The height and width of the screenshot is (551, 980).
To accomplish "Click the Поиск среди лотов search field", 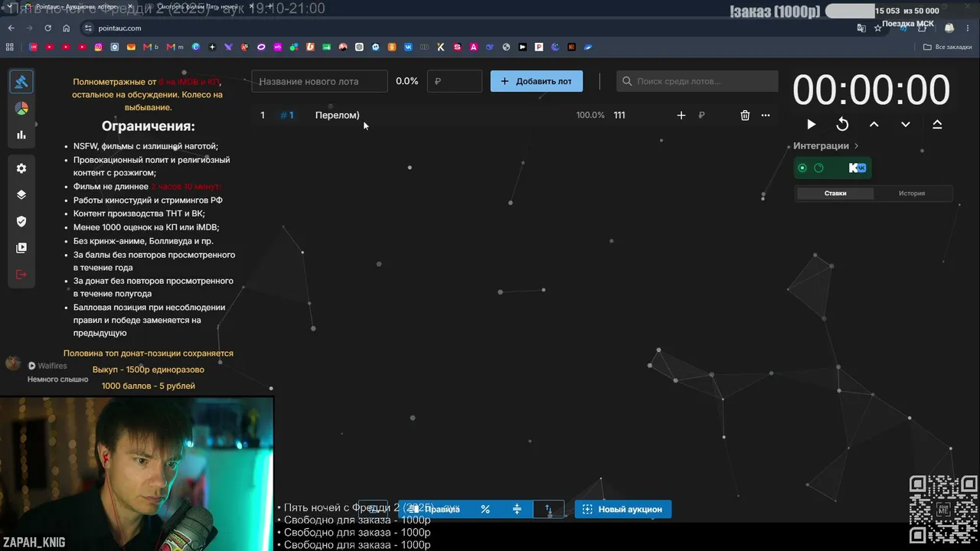I will [697, 81].
